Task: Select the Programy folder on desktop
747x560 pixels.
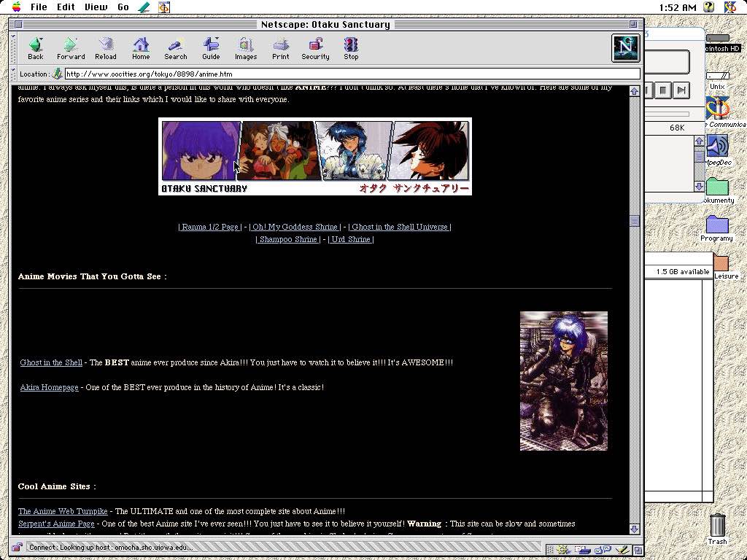Action: (717, 227)
